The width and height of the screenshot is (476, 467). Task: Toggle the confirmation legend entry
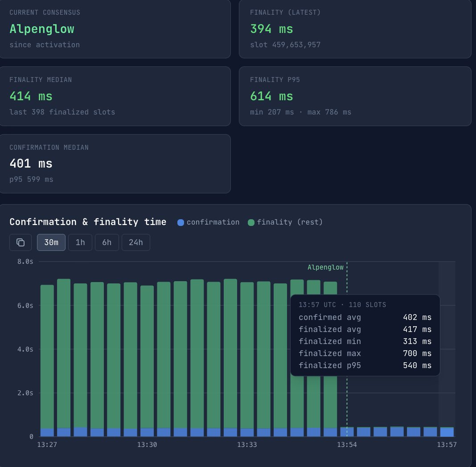pyautogui.click(x=208, y=222)
